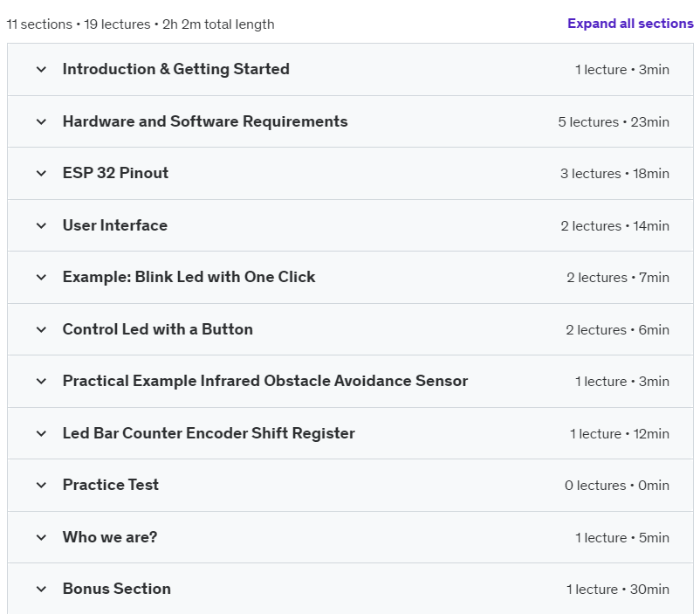Screen dimensions: 700x614
Task: Click the 3 lectures • 18min label
Action: (x=614, y=174)
